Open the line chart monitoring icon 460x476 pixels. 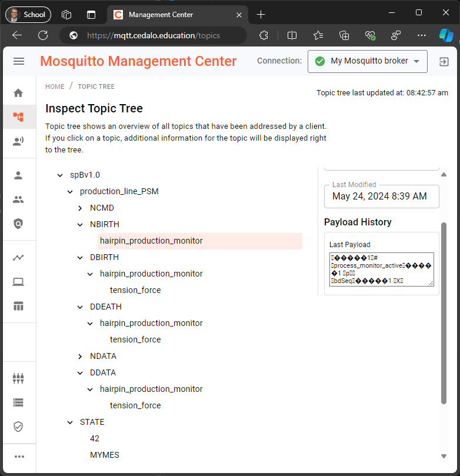coord(18,258)
